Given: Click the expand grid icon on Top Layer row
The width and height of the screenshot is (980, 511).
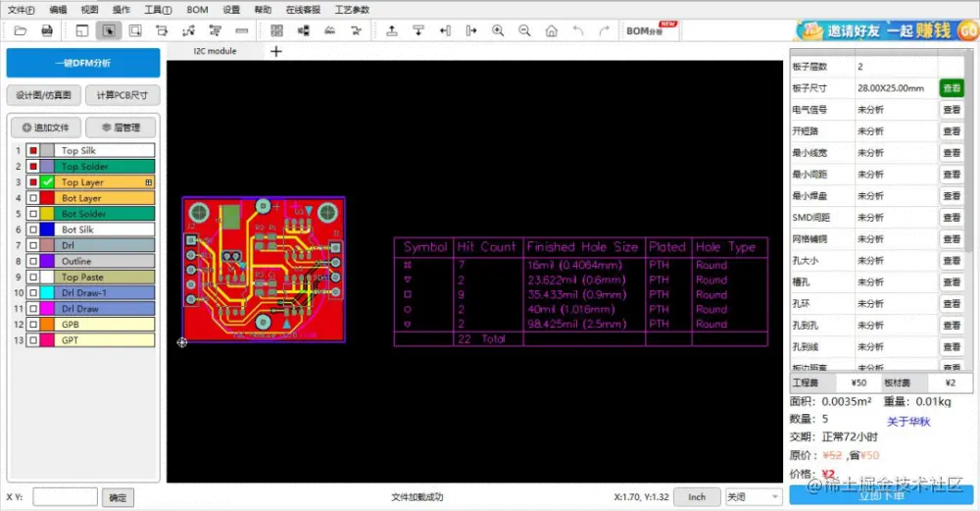Looking at the screenshot, I should pyautogui.click(x=149, y=182).
